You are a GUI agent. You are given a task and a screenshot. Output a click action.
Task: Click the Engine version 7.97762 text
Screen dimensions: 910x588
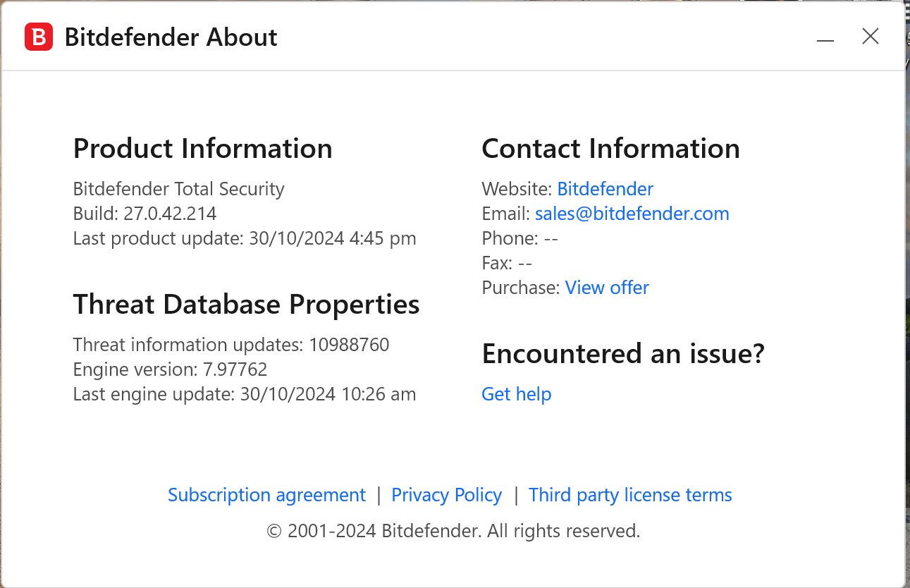click(x=170, y=369)
